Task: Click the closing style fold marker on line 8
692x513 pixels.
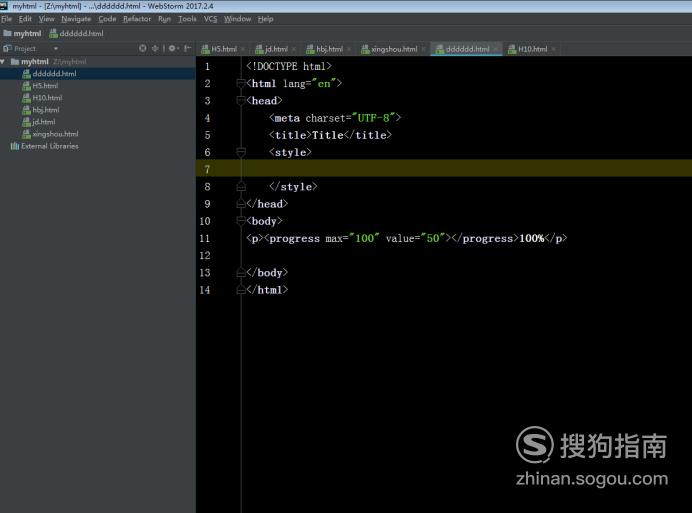Action: [x=241, y=187]
